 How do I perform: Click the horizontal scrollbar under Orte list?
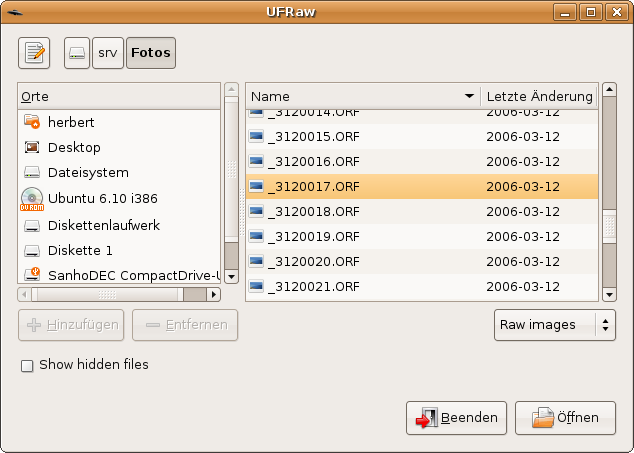click(110, 295)
